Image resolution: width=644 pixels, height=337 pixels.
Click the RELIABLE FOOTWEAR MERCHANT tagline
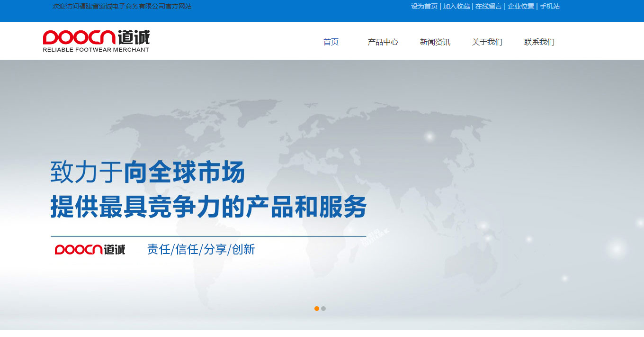click(x=96, y=49)
